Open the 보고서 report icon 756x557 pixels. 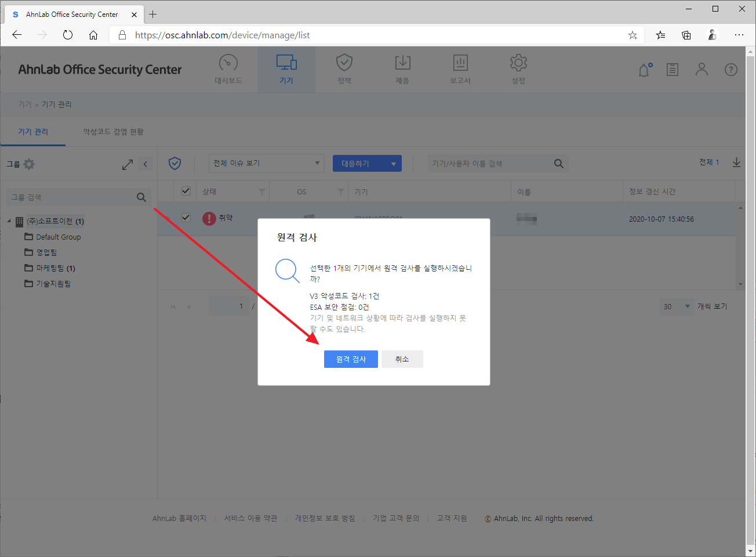[460, 63]
